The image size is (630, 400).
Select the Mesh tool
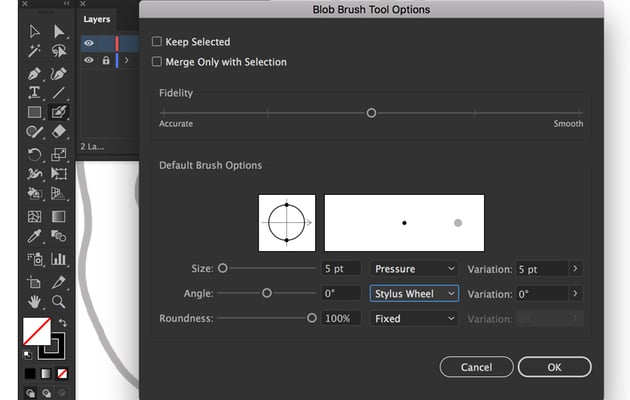35,216
